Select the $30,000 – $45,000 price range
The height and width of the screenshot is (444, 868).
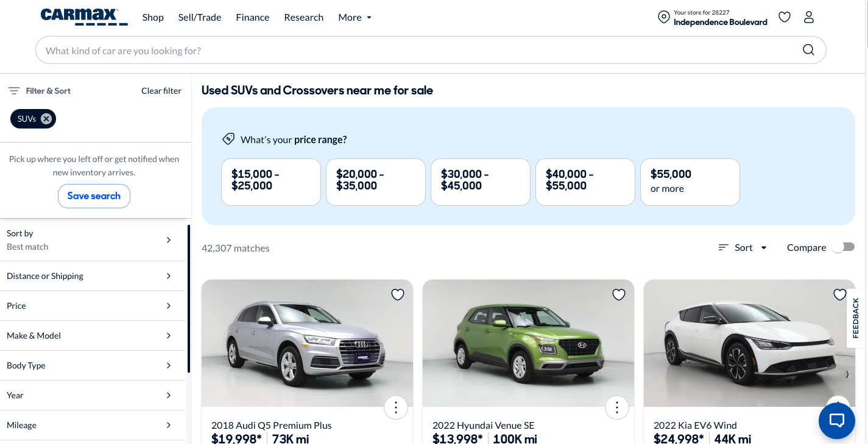coord(481,182)
